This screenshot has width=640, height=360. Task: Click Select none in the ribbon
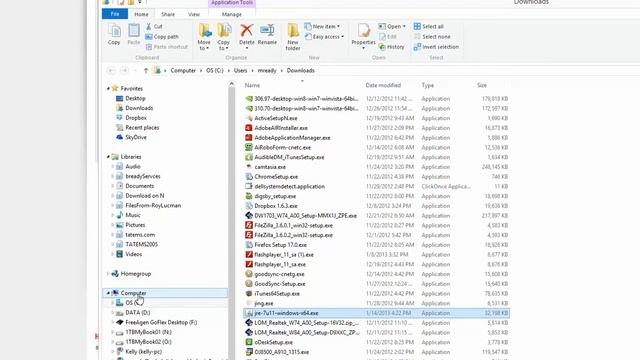point(432,36)
